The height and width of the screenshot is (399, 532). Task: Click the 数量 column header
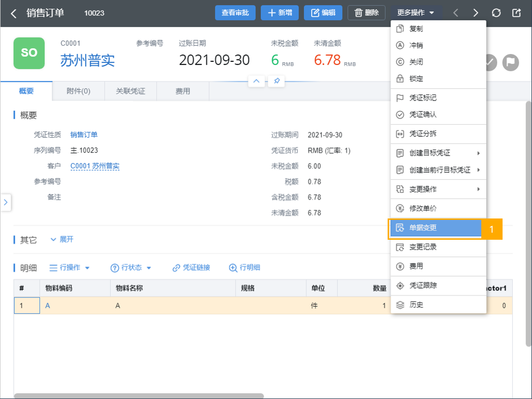[364, 288]
